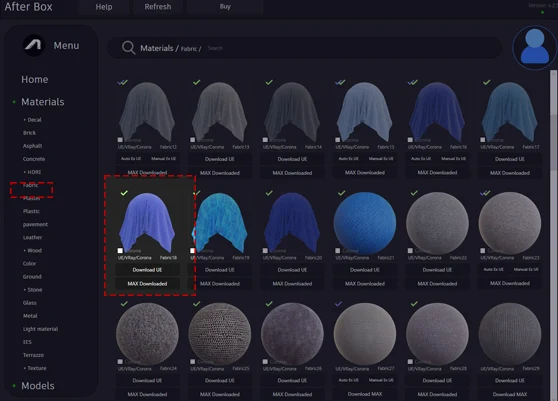Click MAX Downloaded under Fabric18
558x401 pixels.
click(x=147, y=284)
